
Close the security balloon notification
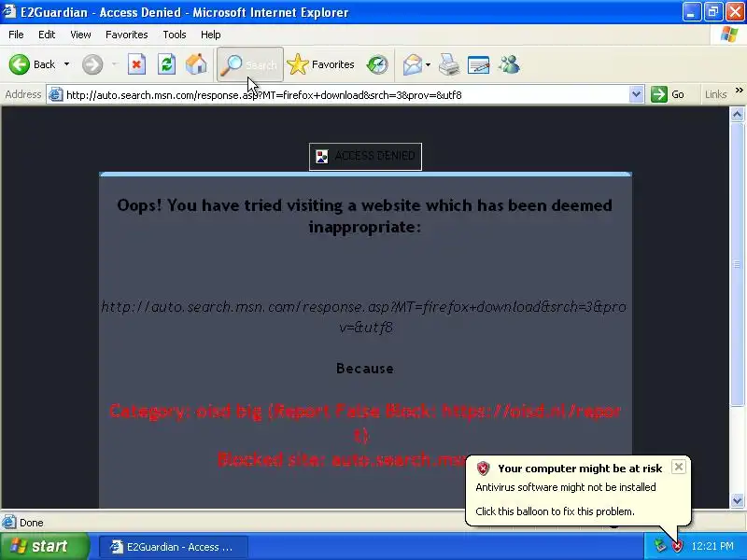coord(679,467)
